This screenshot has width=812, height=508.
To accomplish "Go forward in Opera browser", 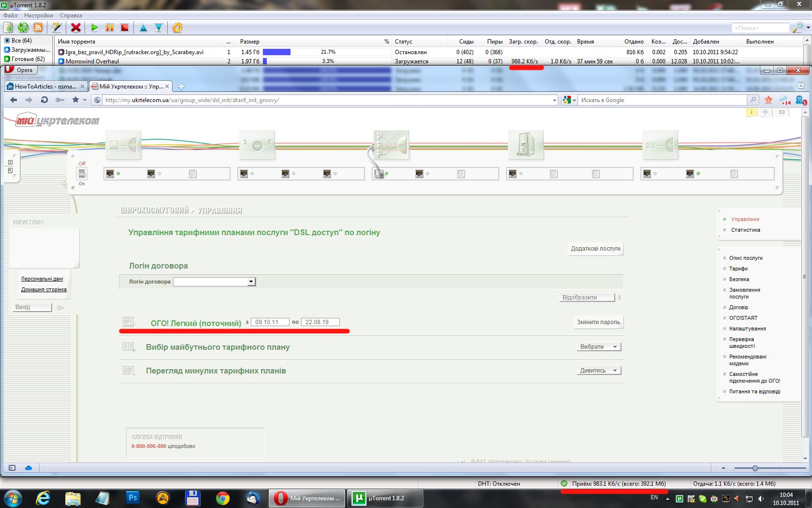I will pyautogui.click(x=29, y=100).
